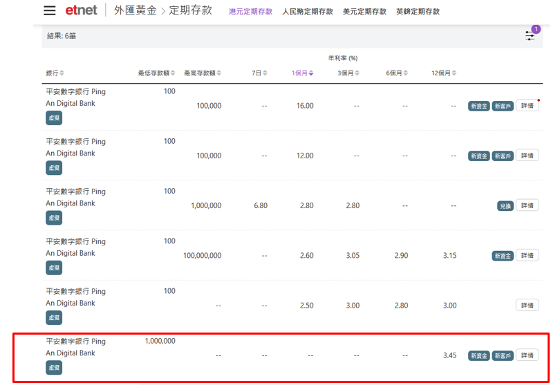Click the 2.90 six-month rate value
This screenshot has width=560, height=392.
(402, 256)
